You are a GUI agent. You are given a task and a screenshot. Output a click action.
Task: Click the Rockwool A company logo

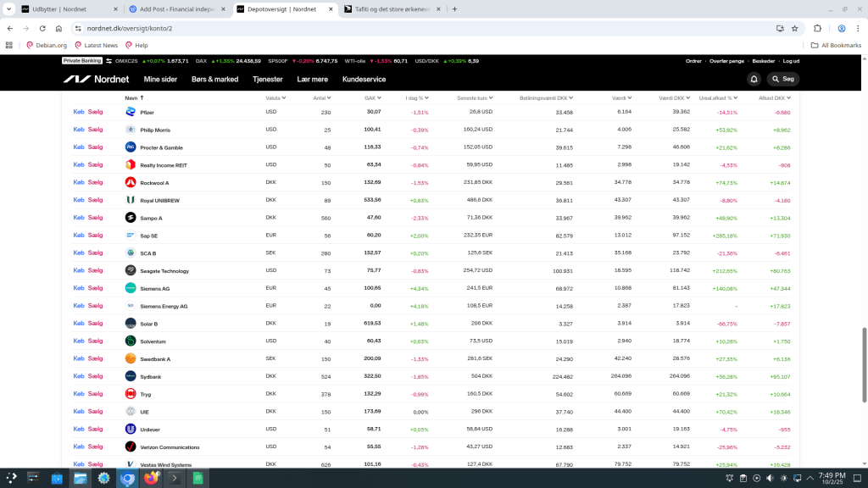pyautogui.click(x=131, y=182)
